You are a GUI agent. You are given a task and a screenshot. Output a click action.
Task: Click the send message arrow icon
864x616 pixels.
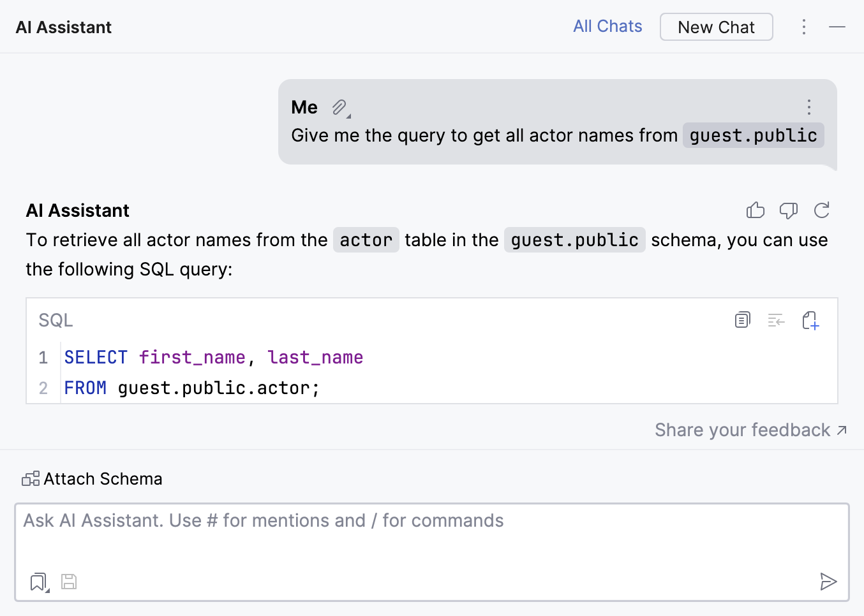(828, 582)
